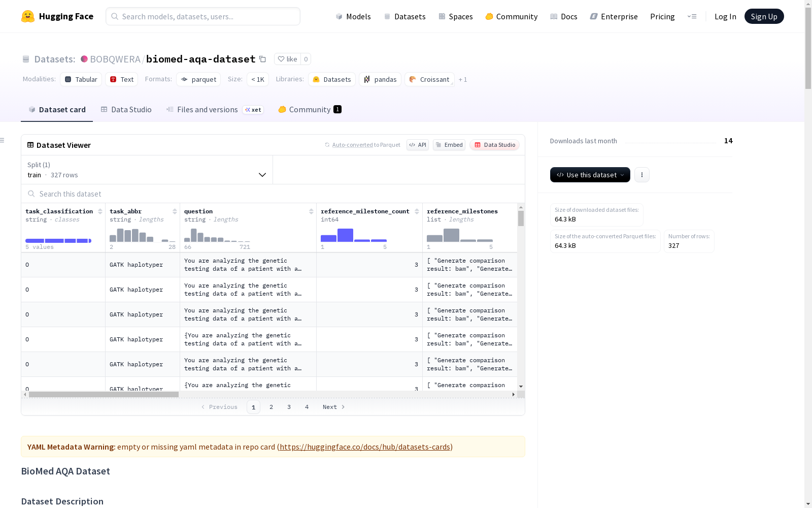This screenshot has height=508, width=812.
Task: Like the biomed-aqa-dataset
Action: pyautogui.click(x=287, y=59)
